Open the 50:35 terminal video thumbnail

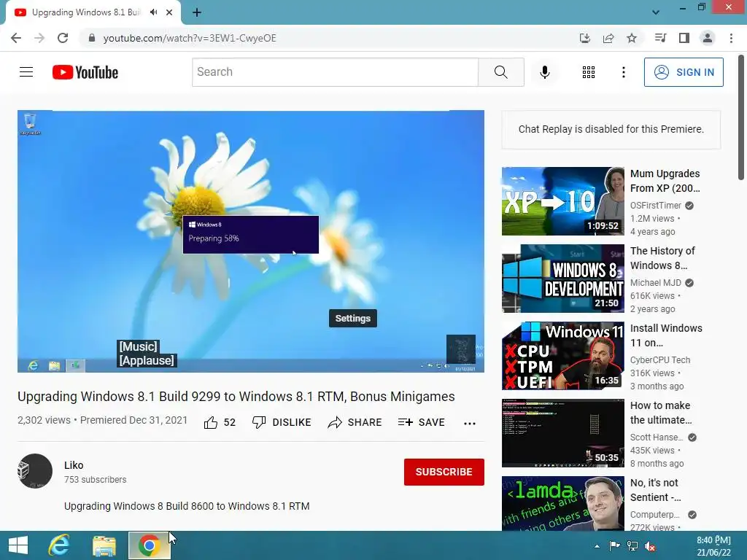pyautogui.click(x=562, y=433)
